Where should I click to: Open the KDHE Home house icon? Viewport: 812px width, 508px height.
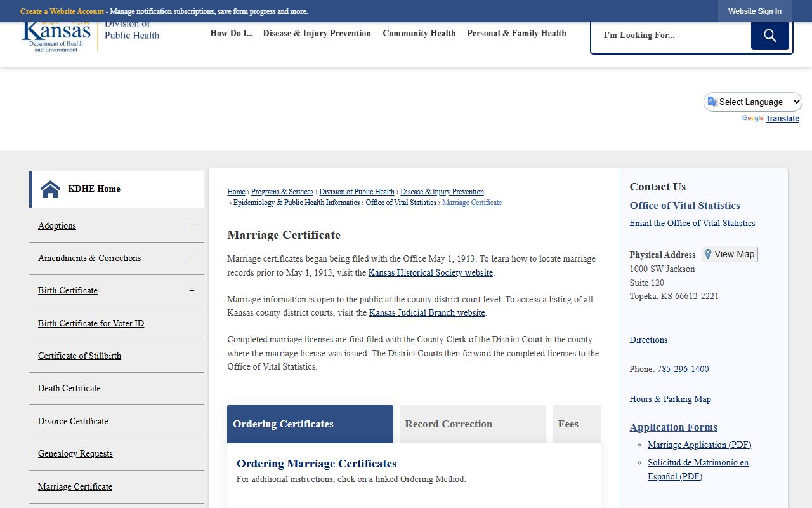50,189
